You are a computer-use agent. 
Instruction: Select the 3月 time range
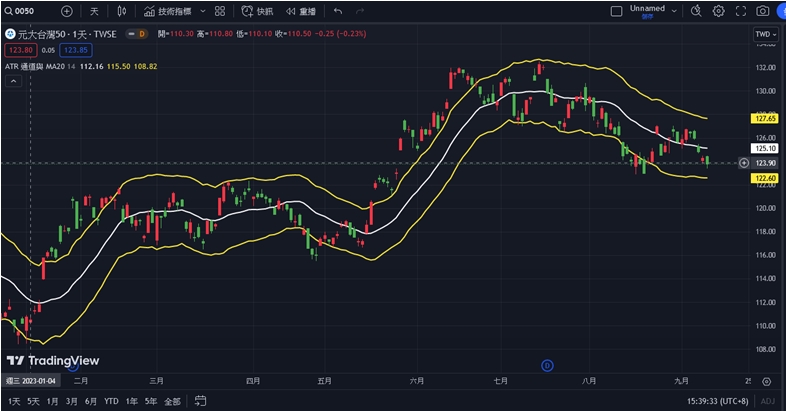pyautogui.click(x=72, y=401)
